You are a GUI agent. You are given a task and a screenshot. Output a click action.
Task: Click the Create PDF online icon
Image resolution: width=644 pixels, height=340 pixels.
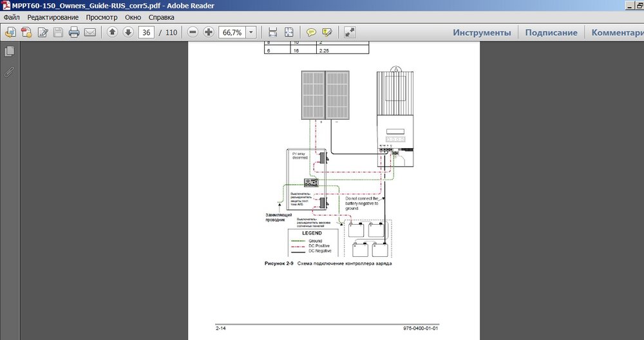[27, 32]
